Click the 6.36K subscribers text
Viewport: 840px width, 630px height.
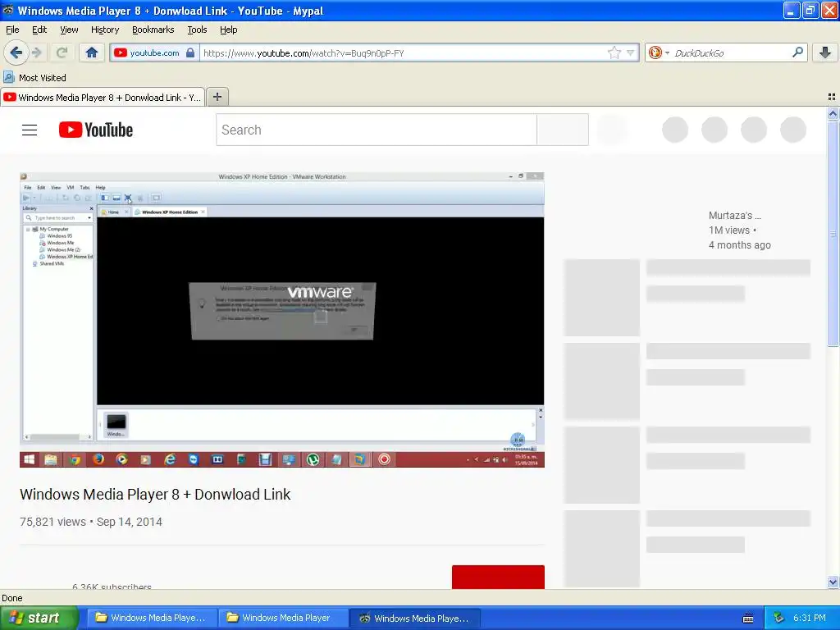[x=112, y=586]
